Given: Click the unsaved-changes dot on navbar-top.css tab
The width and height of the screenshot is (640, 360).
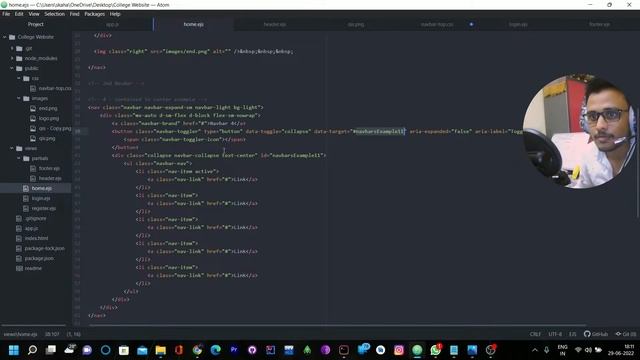Looking at the screenshot, I should [471, 24].
